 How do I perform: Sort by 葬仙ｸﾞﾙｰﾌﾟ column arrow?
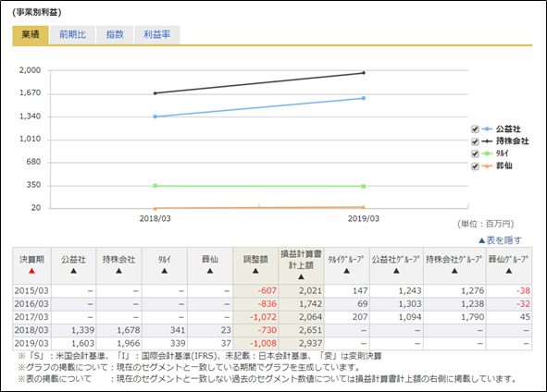[x=509, y=271]
